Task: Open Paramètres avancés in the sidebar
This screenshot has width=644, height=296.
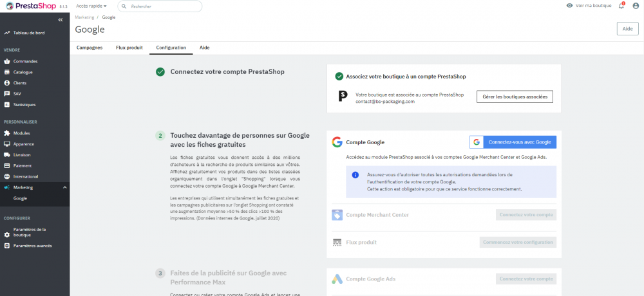Action: coord(32,246)
